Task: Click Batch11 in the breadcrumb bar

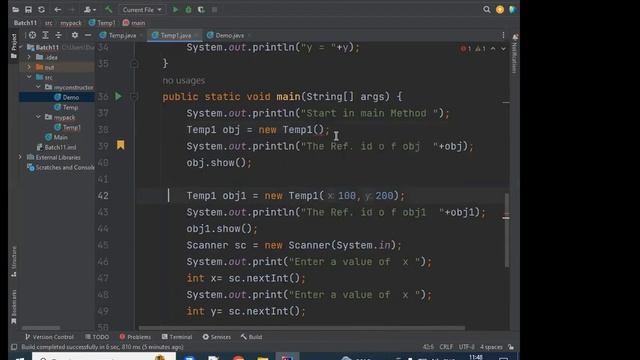Action: pyautogui.click(x=25, y=23)
